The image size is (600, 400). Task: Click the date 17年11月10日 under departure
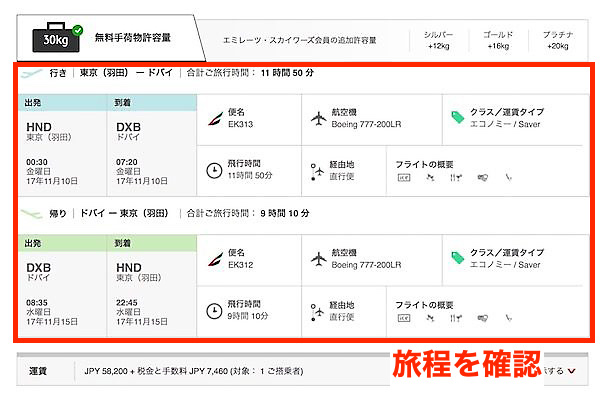point(52,181)
